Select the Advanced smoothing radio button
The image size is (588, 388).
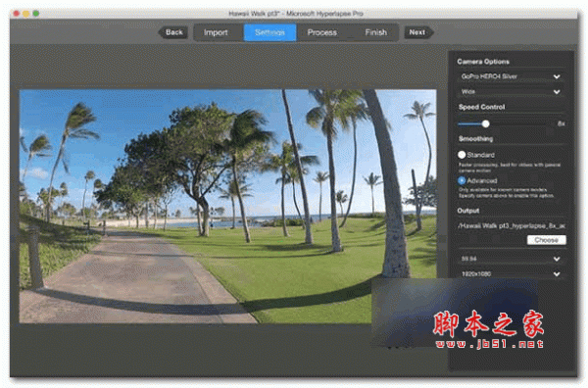462,180
